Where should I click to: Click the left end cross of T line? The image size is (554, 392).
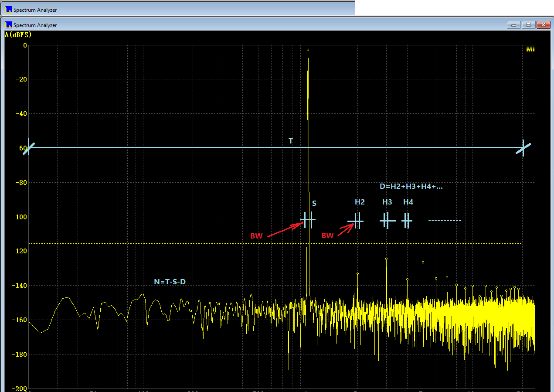point(29,147)
